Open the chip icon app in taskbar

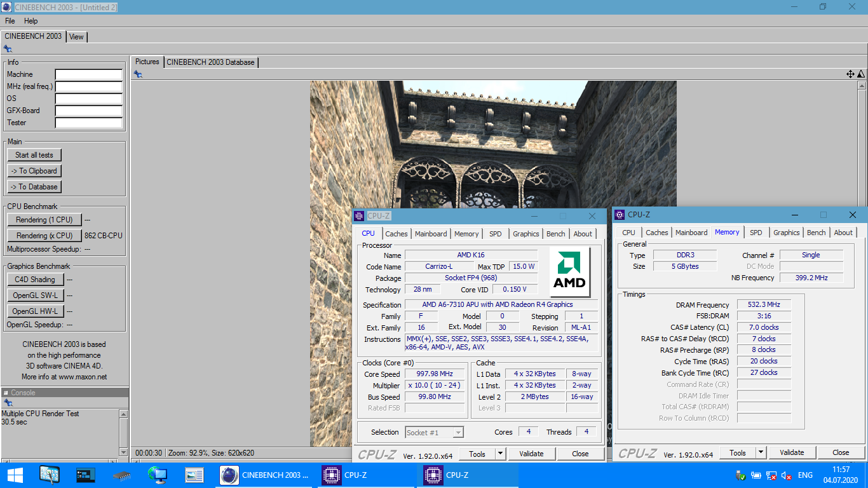click(121, 475)
